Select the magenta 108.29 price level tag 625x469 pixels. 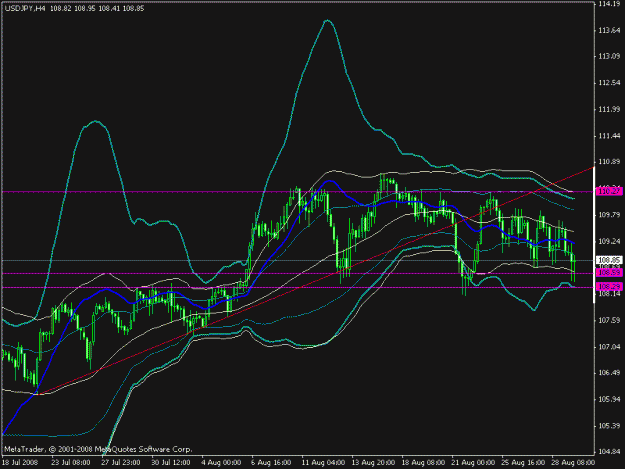(x=610, y=287)
